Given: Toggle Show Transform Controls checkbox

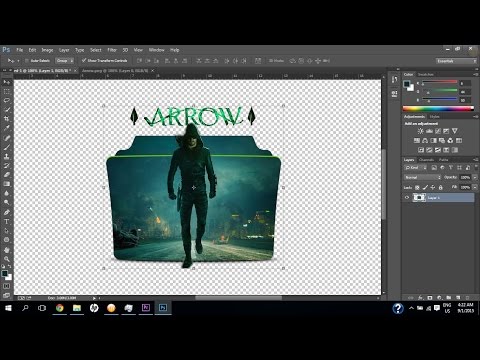Looking at the screenshot, I should click(x=84, y=60).
